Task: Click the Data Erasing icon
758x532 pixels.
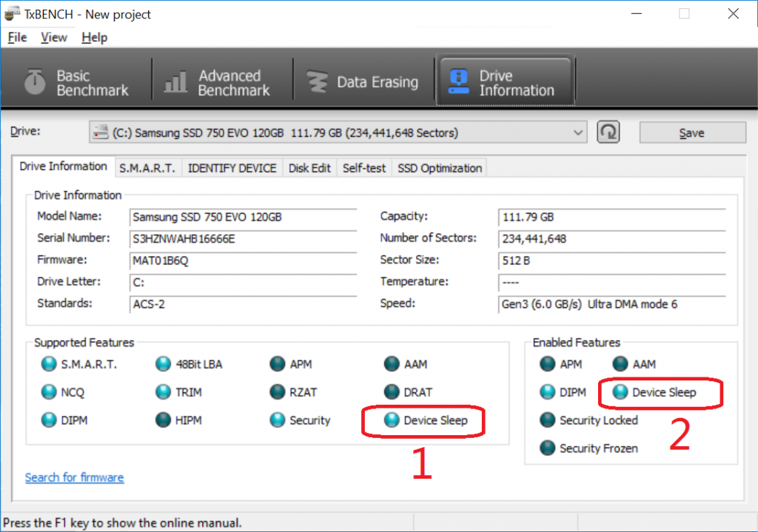Action: (x=318, y=81)
